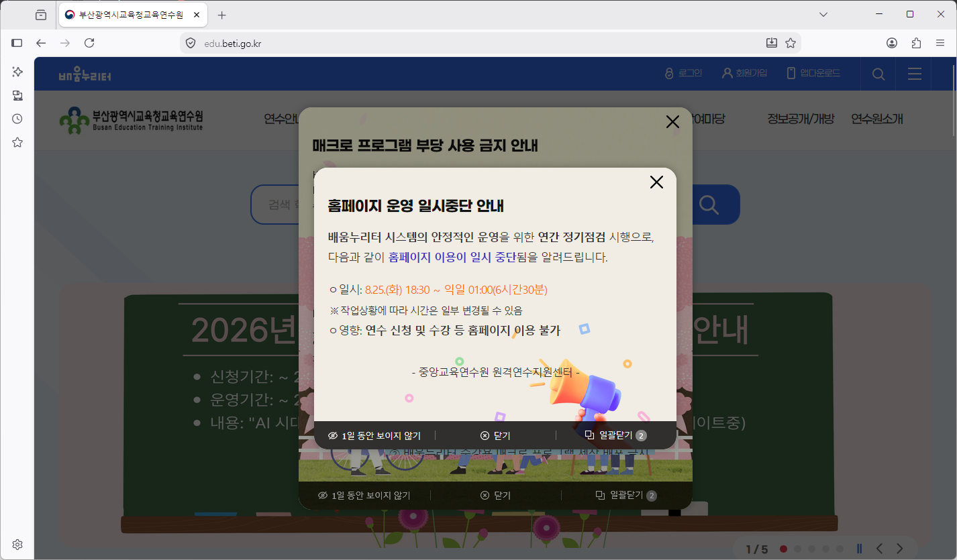Toggle the sidebar panel button

click(17, 43)
